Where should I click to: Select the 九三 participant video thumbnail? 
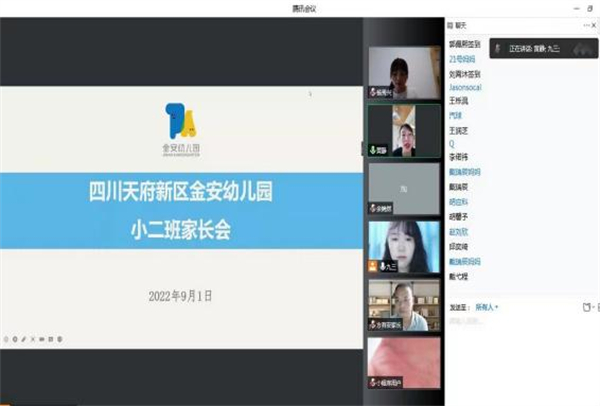coord(403,246)
